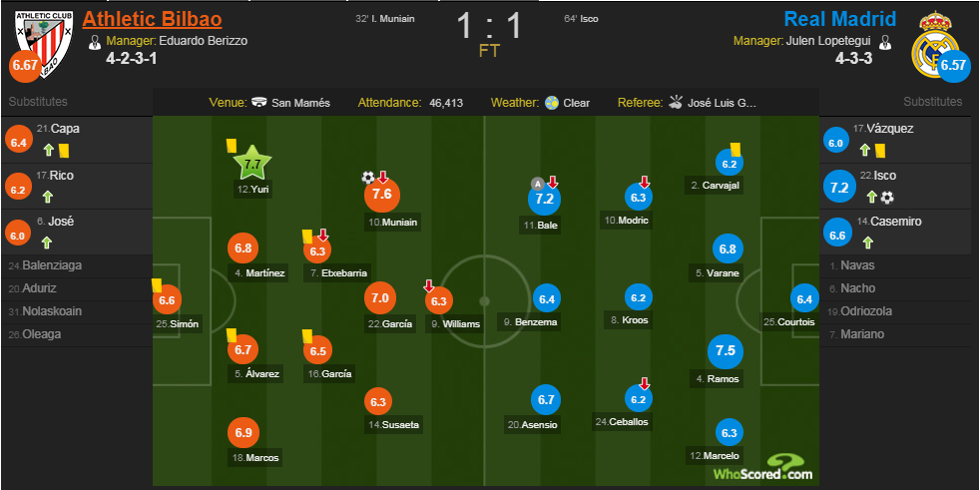Select Courtois goalkeeper rating circle

tap(804, 298)
